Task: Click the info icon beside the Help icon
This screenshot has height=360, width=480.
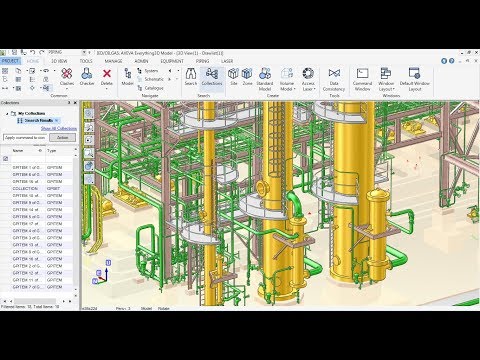Action: point(444,61)
